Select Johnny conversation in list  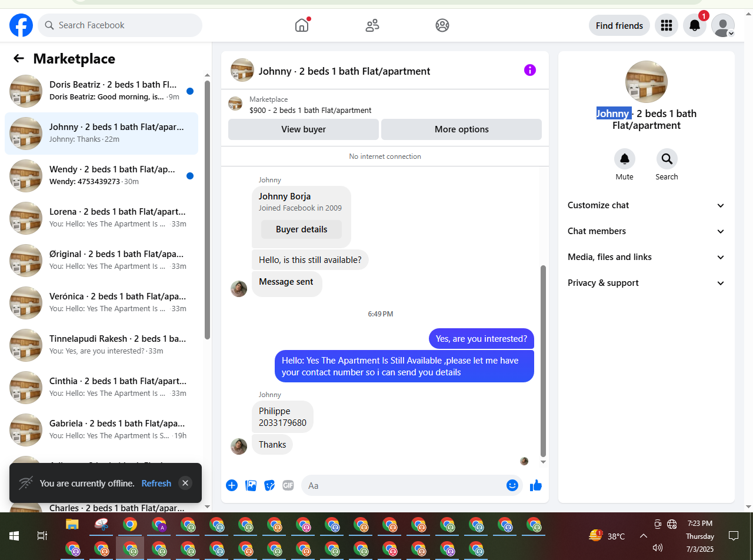pyautogui.click(x=101, y=134)
